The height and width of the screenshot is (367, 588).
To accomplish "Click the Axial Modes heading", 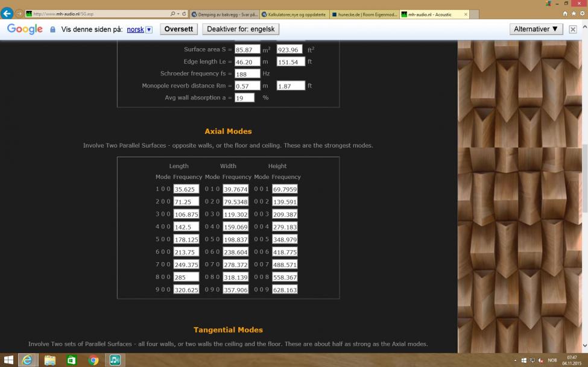I will click(x=228, y=131).
